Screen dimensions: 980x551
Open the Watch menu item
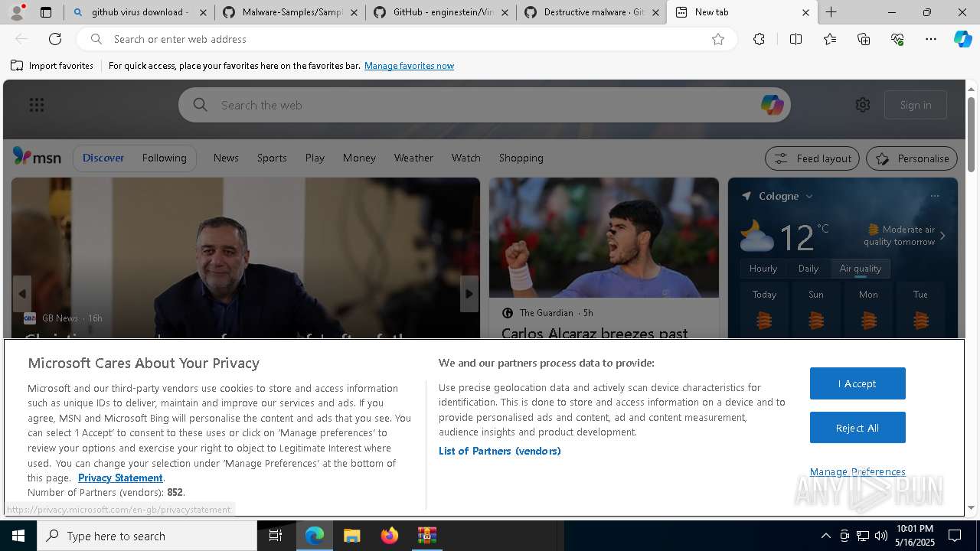click(465, 158)
